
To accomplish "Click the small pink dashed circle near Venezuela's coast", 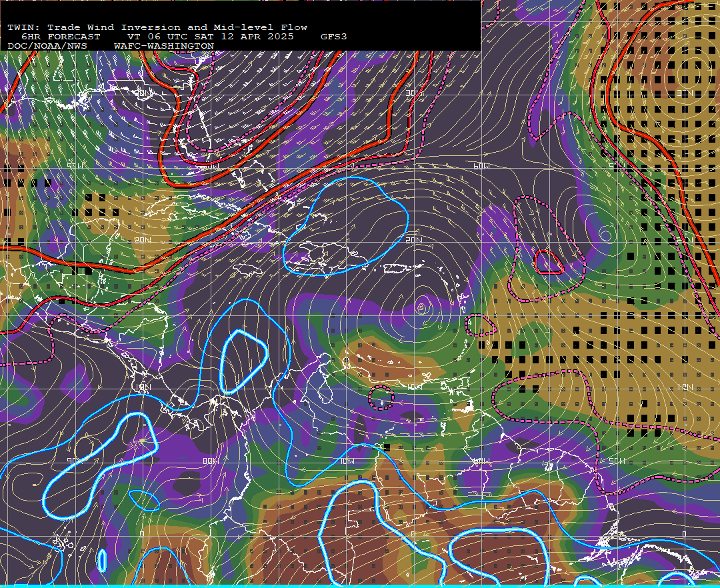I will pos(381,397).
